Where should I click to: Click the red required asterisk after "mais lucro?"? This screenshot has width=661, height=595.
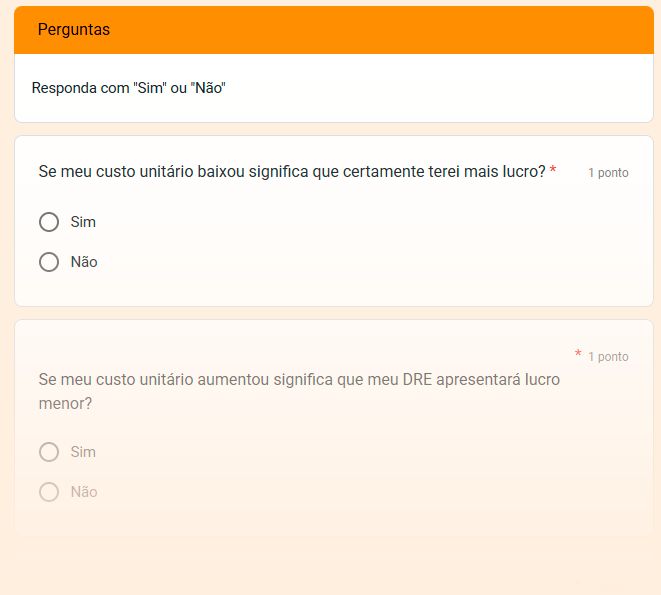(x=553, y=172)
